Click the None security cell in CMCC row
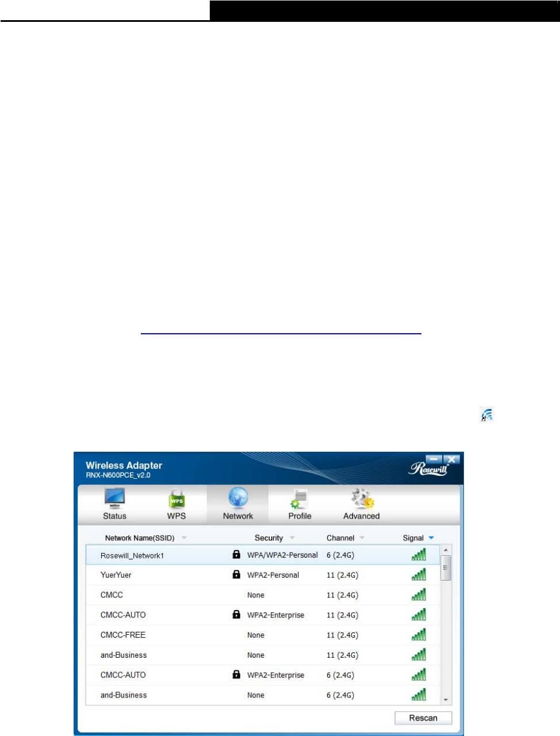 tap(256, 595)
